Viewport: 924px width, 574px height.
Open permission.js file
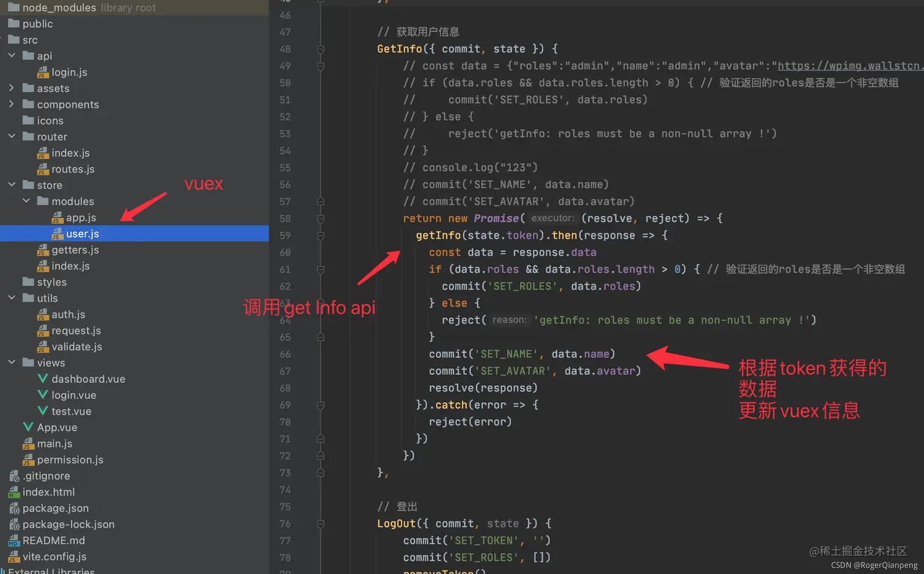(70, 459)
